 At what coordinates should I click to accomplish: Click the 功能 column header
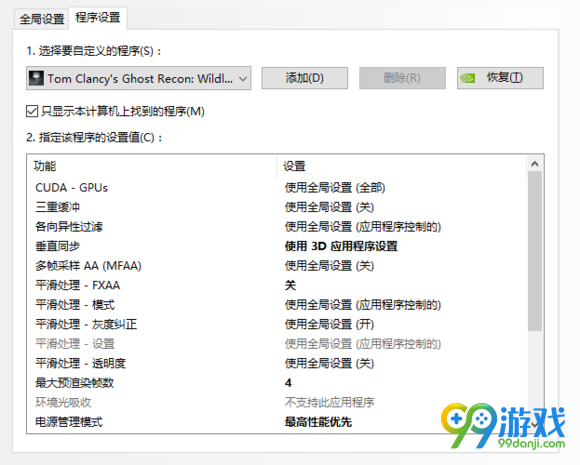pyautogui.click(x=152, y=166)
